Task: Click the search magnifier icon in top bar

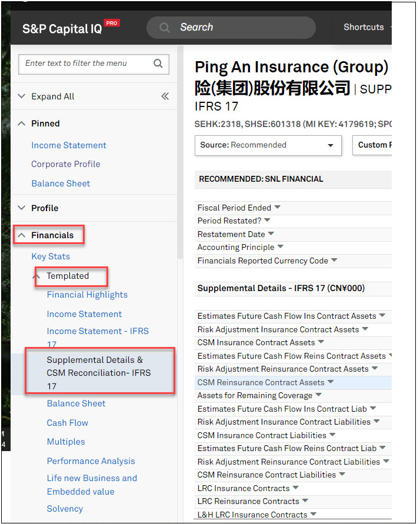Action: [165, 28]
